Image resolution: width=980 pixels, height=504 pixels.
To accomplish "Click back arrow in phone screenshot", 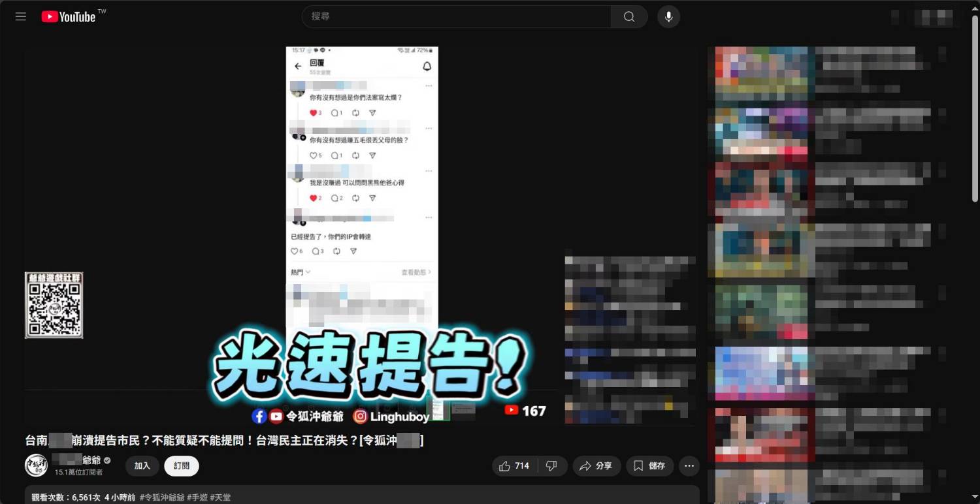I will click(x=298, y=67).
